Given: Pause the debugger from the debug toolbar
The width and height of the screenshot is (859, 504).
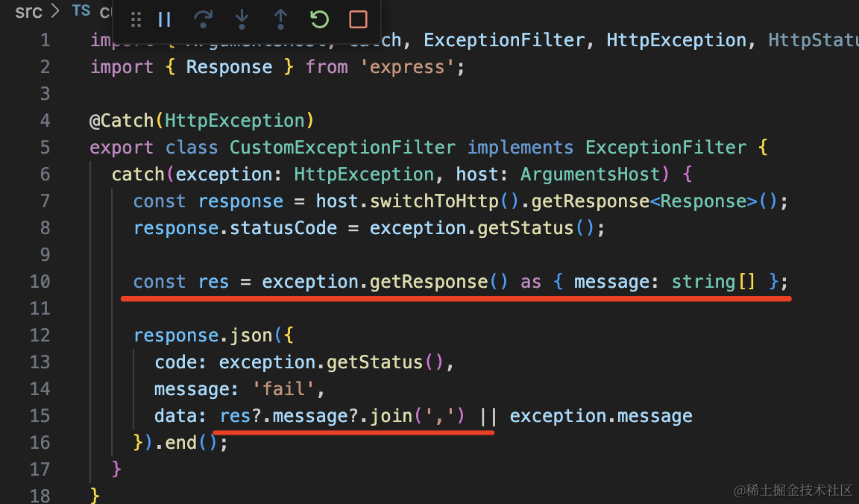Looking at the screenshot, I should coord(165,19).
